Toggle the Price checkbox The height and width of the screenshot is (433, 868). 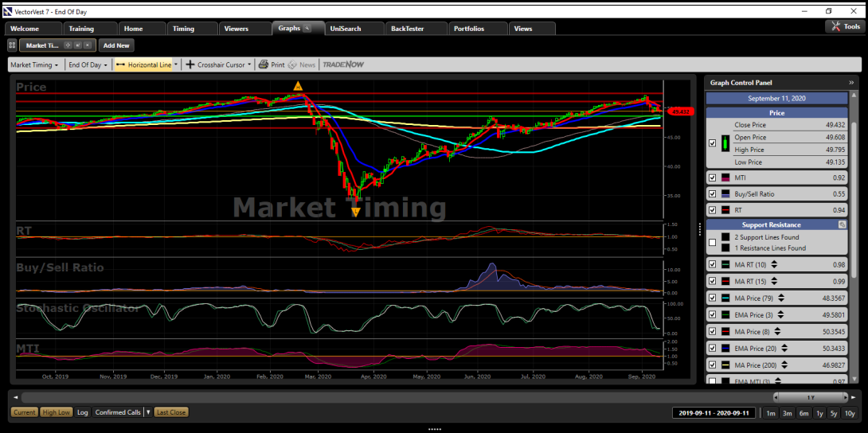[713, 143]
